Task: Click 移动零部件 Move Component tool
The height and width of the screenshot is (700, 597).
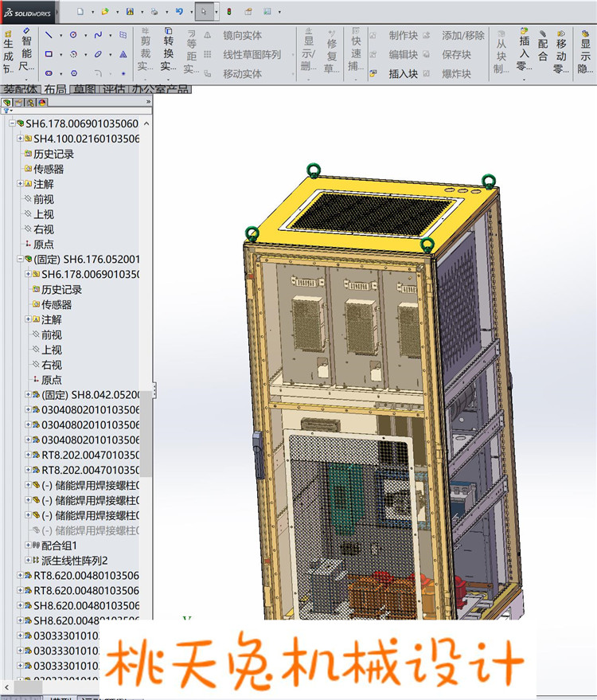Action: click(561, 51)
